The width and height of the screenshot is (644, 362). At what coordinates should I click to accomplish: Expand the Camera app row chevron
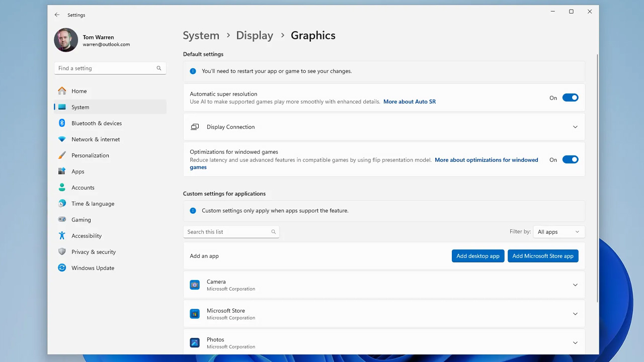coord(575,285)
